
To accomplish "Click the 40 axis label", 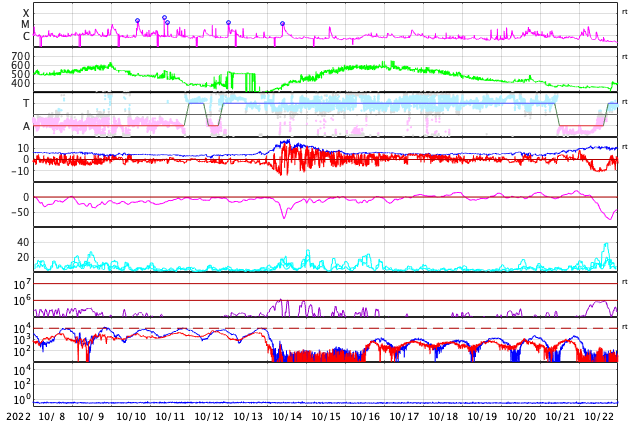I will click(23, 243).
